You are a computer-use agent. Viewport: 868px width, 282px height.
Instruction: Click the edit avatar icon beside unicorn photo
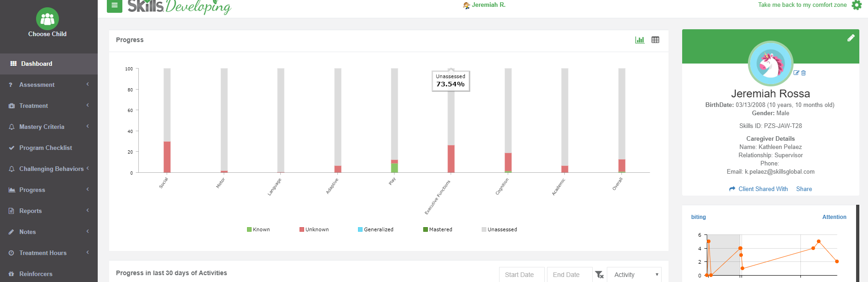click(796, 73)
